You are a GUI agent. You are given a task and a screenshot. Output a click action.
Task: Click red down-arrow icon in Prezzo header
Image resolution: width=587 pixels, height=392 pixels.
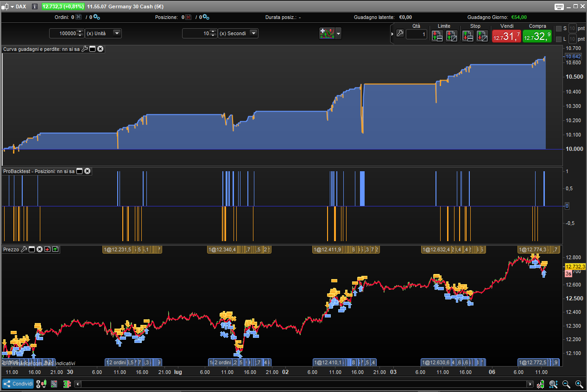[x=47, y=249]
